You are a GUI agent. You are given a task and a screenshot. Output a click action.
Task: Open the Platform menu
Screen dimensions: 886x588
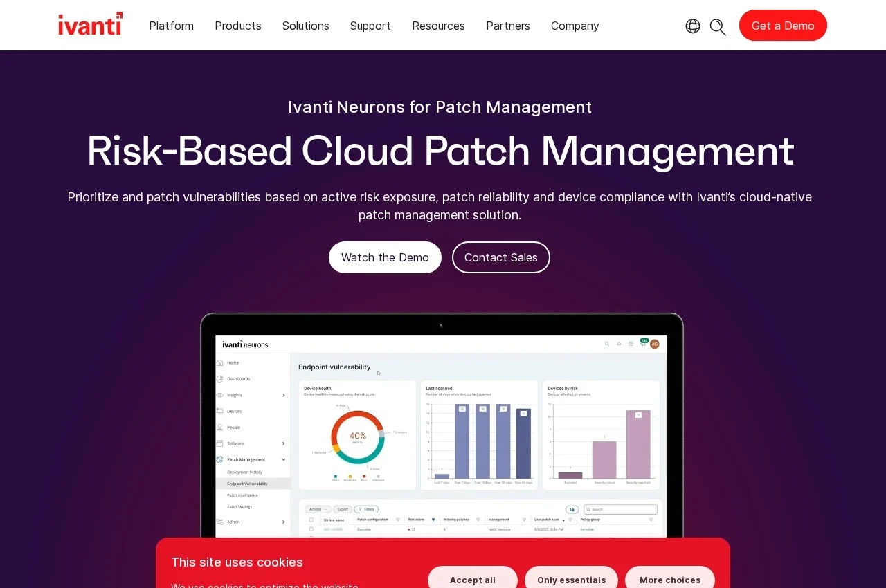(x=172, y=26)
